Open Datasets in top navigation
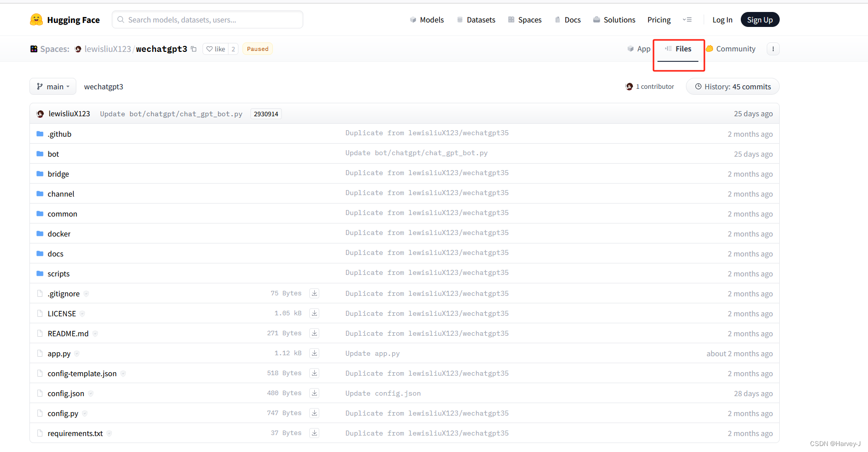 pos(476,20)
